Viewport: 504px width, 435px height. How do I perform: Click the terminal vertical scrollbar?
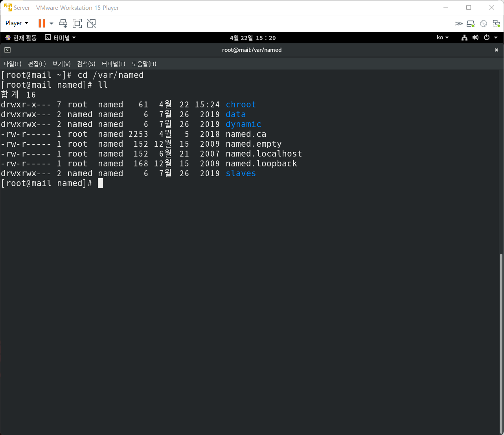click(501, 343)
